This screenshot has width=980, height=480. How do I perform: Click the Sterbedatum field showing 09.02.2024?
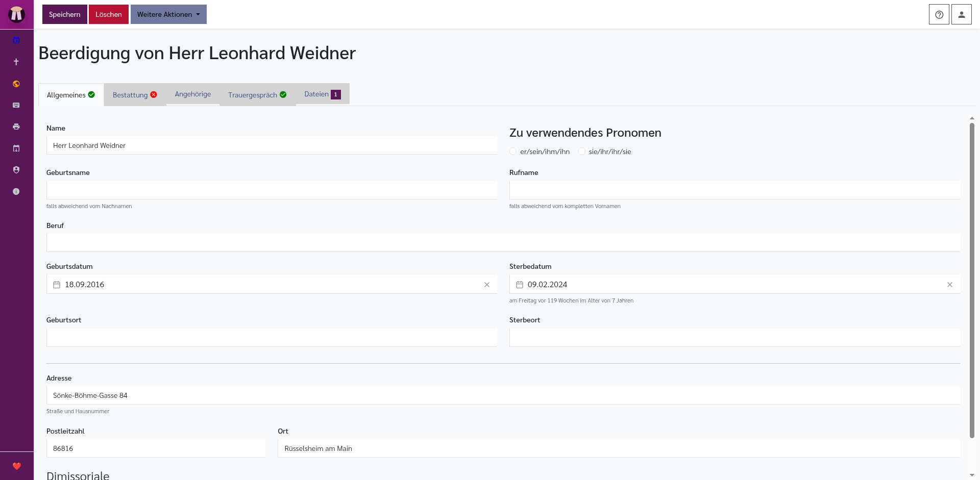(734, 285)
